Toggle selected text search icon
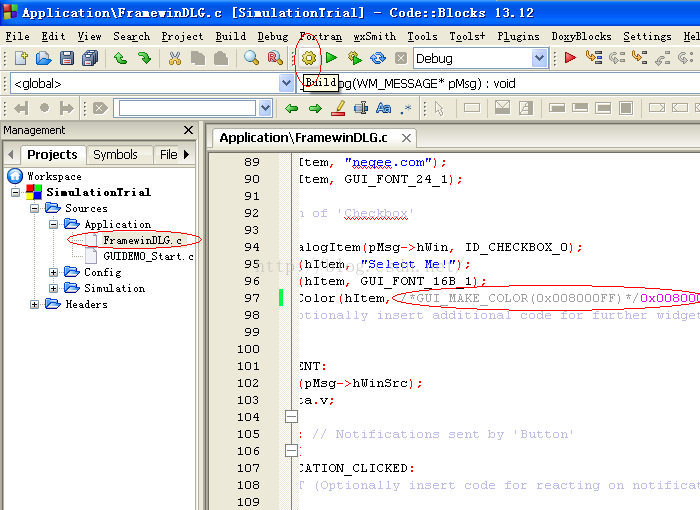700x510 pixels. (361, 108)
